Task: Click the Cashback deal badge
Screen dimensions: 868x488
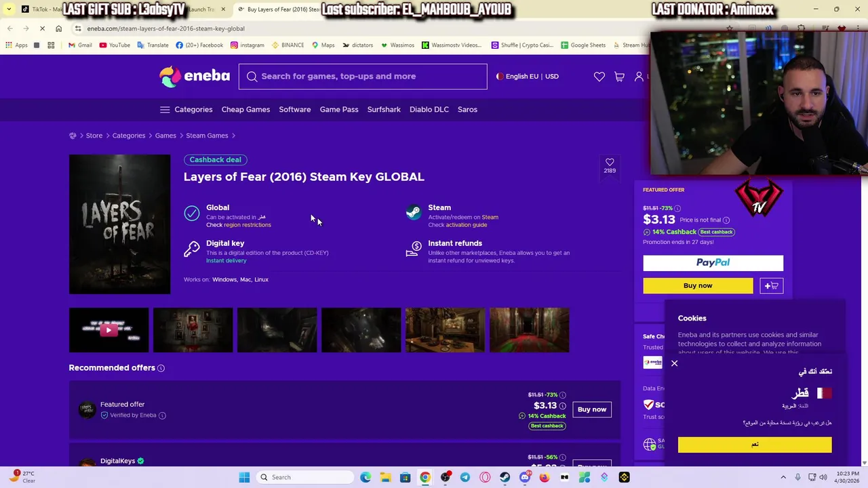Action: [216, 160]
